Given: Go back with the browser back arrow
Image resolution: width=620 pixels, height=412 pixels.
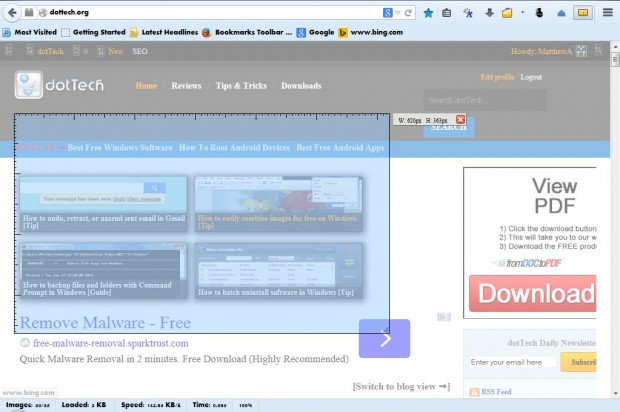Looking at the screenshot, I should point(12,13).
